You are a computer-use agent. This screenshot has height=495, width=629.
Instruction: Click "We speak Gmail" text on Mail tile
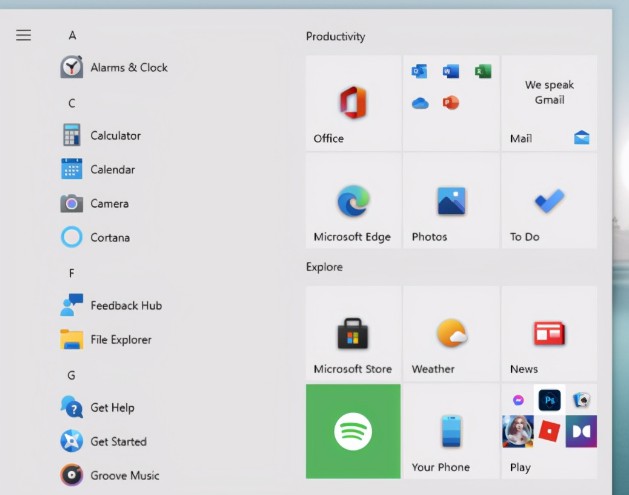tap(550, 92)
